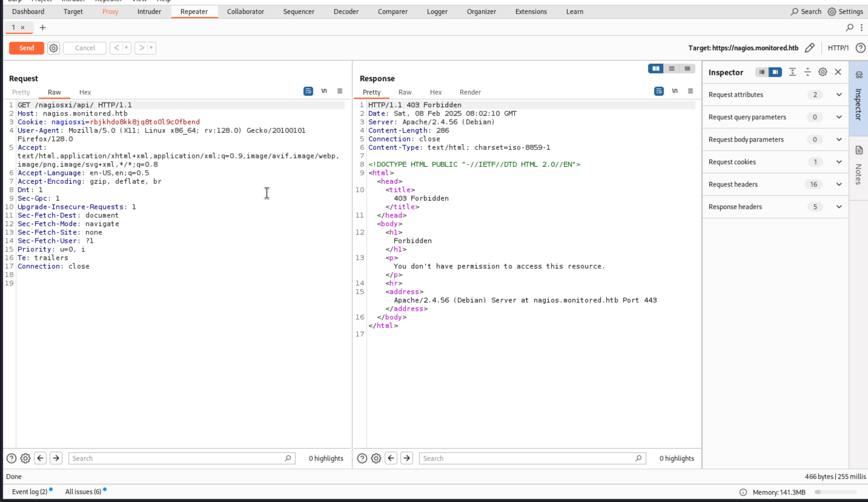Toggle request non-printable characters \n
Viewport: 868px width, 502px height.
(324, 91)
